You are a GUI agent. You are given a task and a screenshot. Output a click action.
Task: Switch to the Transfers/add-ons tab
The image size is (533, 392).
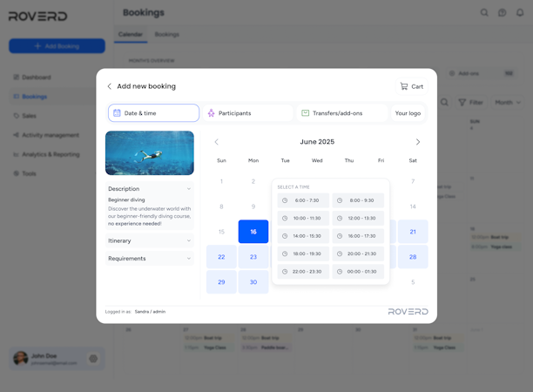(342, 113)
